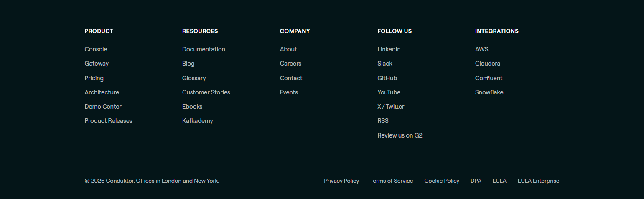View Product Releases page
This screenshot has width=644, height=199.
pos(108,121)
